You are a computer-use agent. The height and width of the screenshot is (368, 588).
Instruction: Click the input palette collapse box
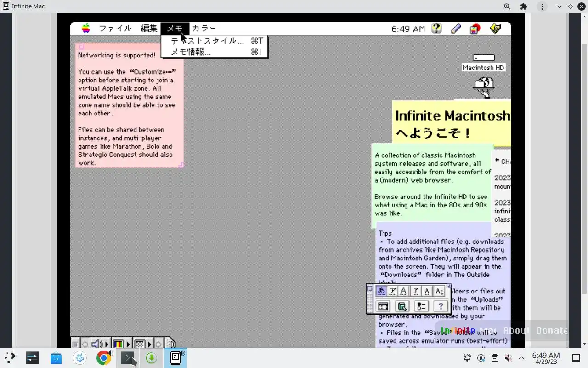pos(449,286)
